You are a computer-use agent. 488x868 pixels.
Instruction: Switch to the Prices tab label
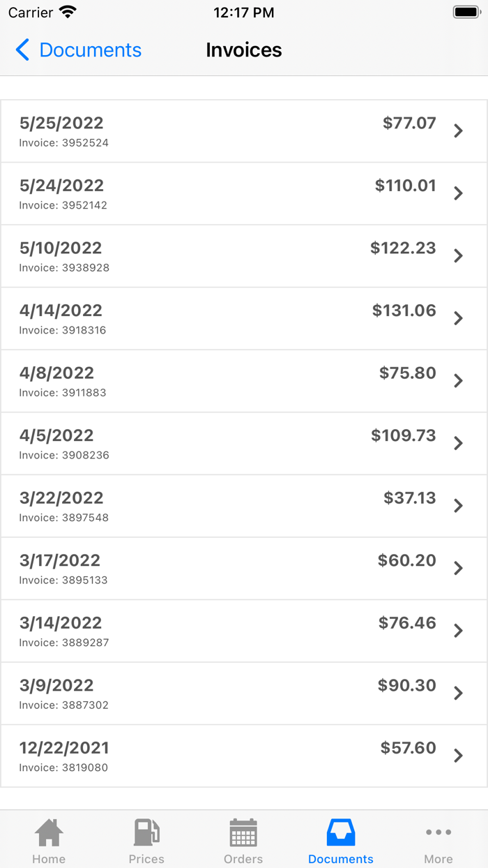point(146,859)
